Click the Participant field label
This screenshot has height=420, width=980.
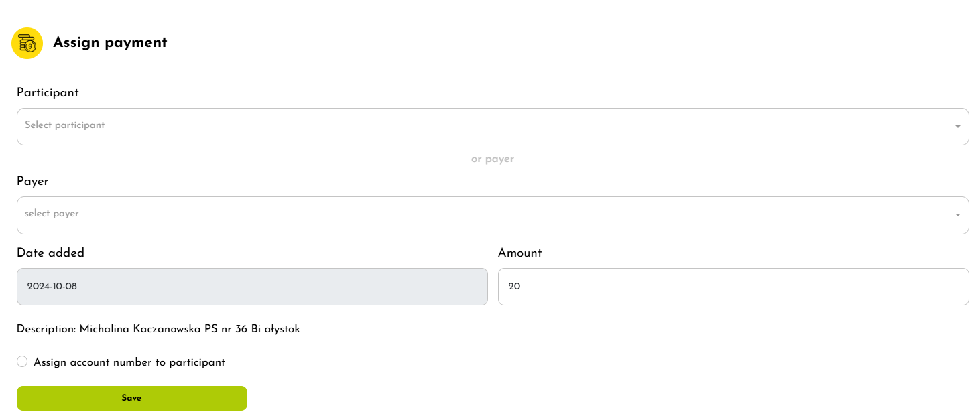coord(48,92)
